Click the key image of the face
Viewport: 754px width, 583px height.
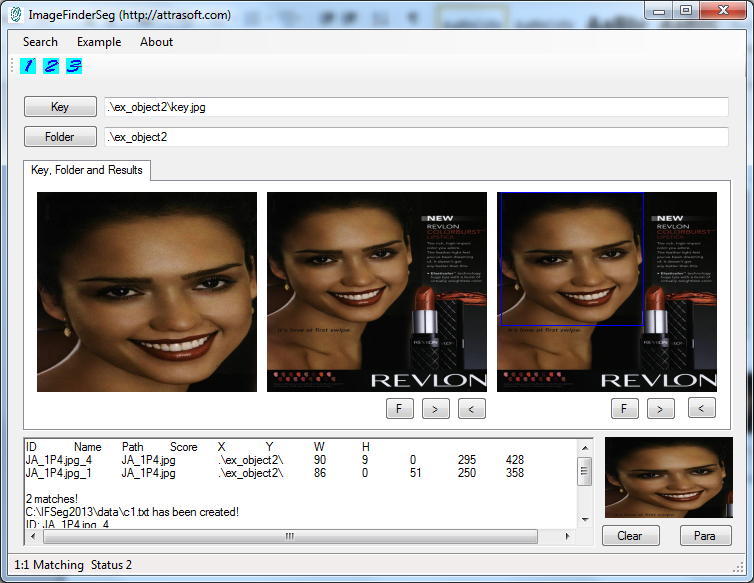(147, 292)
